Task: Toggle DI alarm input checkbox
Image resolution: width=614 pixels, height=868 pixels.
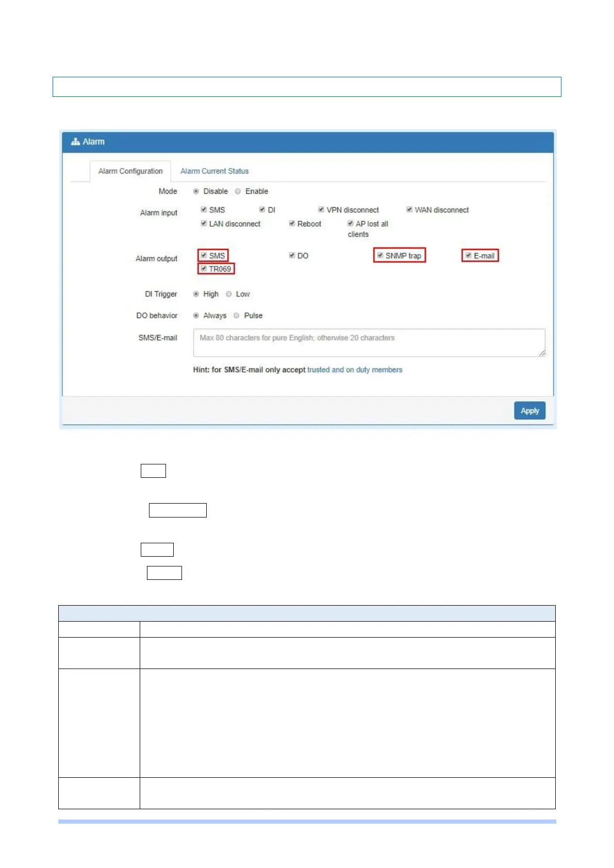Action: pos(262,209)
